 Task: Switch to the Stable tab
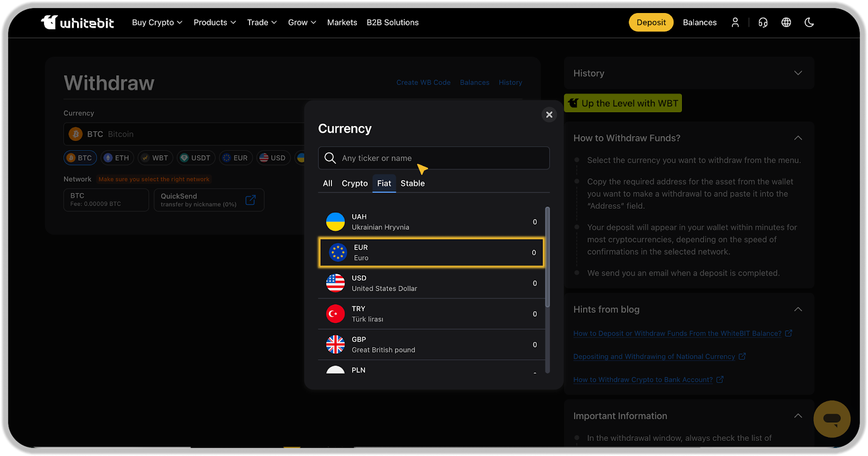click(412, 183)
